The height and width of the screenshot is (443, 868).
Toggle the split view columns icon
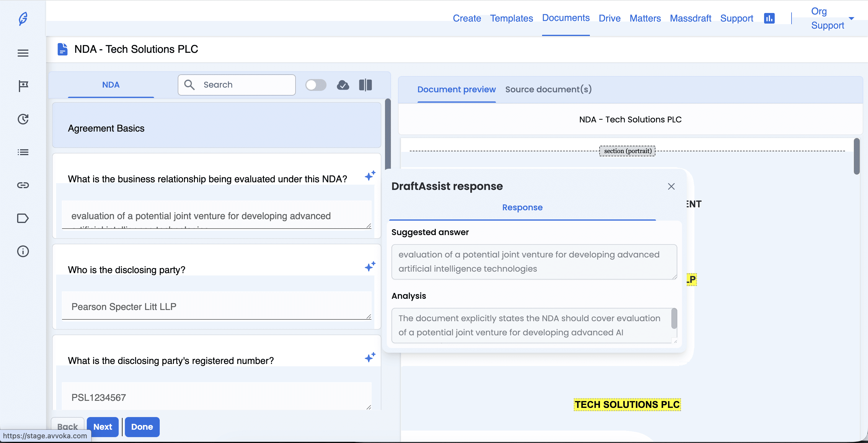pos(365,85)
